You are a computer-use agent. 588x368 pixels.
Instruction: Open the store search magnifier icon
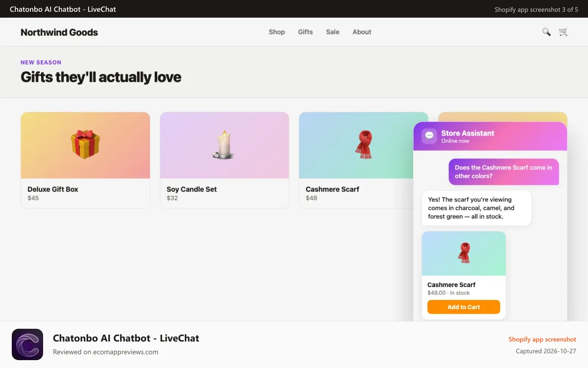(546, 32)
